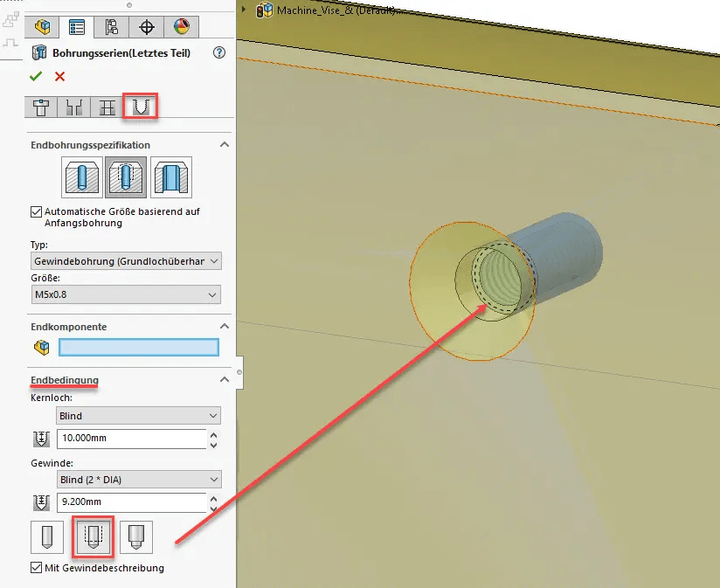Screen dimensions: 720x588
Task: Collapse the Endbedingung section
Action: point(224,380)
